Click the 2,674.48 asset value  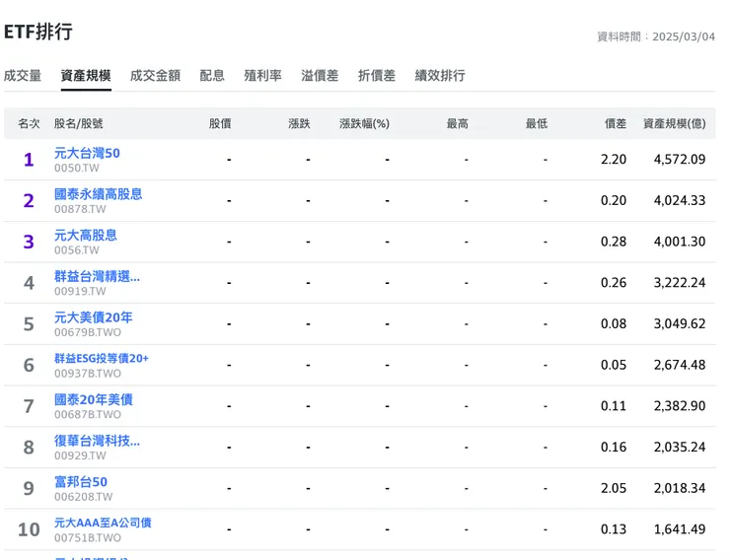tap(680, 365)
